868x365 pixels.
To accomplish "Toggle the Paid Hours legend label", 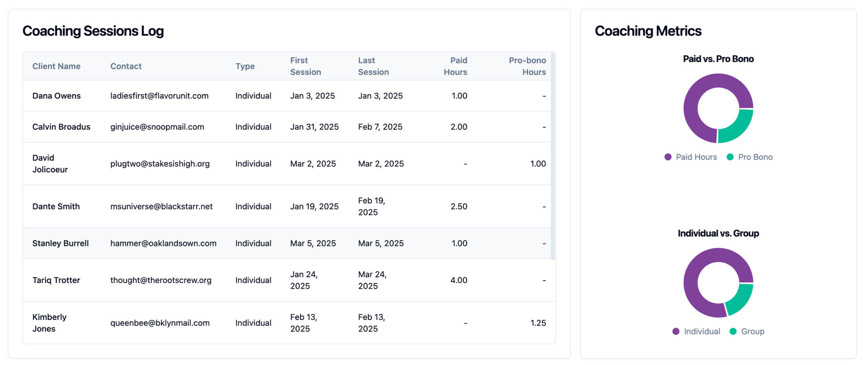I will point(696,157).
